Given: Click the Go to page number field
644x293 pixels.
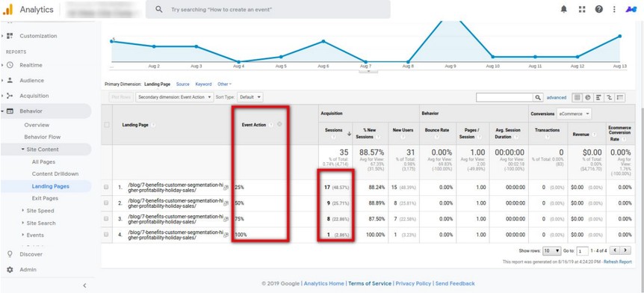Looking at the screenshot, I should tap(582, 250).
